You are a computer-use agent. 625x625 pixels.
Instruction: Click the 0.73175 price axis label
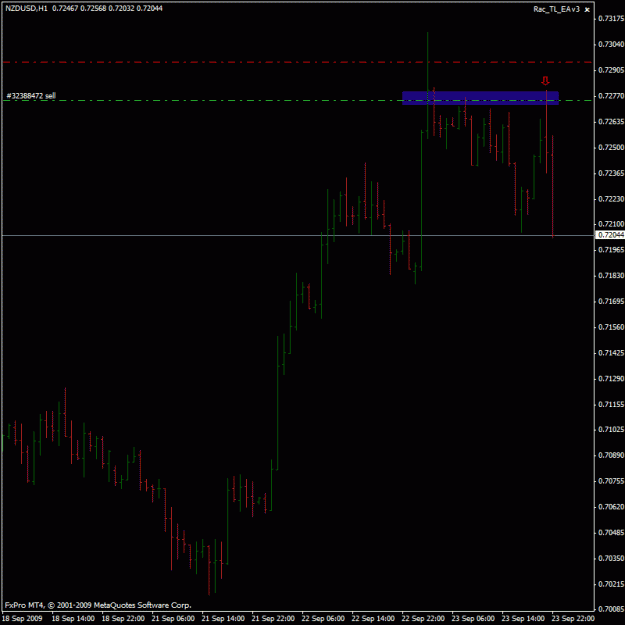point(611,18)
